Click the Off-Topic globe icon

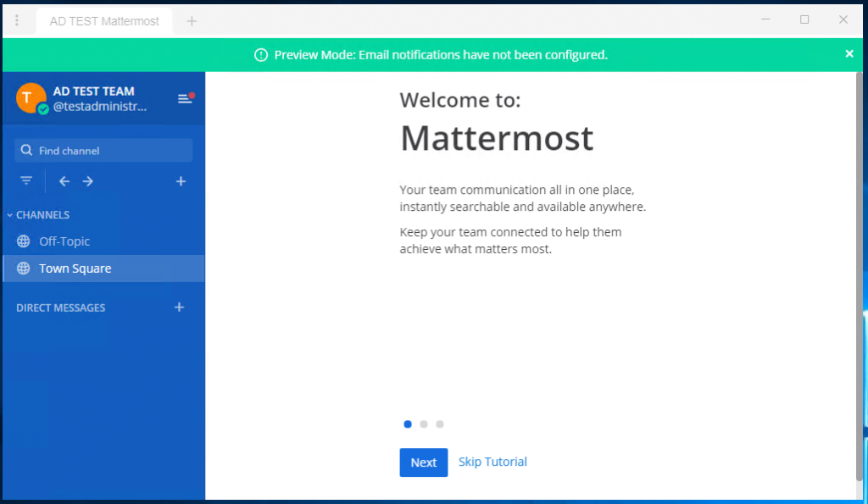(x=23, y=241)
